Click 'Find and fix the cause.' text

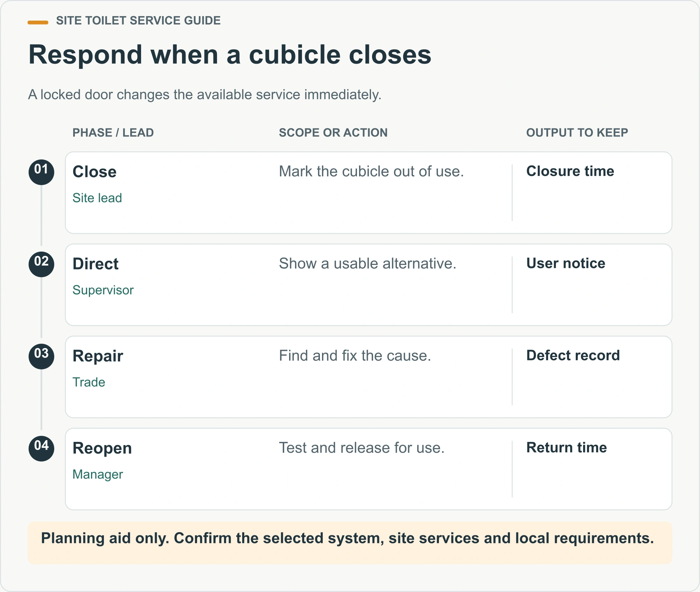(355, 355)
